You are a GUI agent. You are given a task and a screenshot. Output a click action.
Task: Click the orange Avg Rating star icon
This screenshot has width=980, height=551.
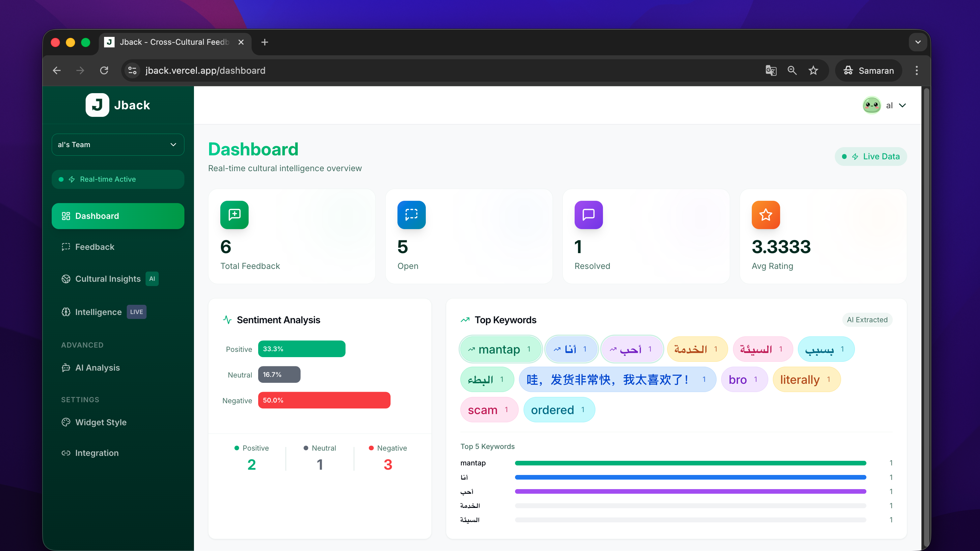coord(765,215)
